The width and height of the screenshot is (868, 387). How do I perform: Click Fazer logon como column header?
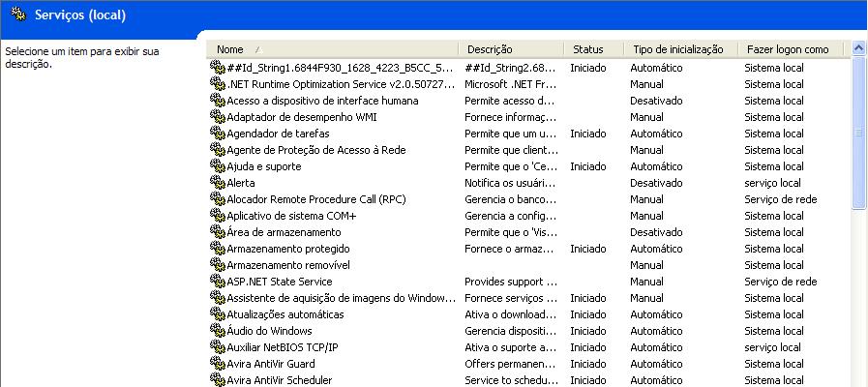(788, 49)
